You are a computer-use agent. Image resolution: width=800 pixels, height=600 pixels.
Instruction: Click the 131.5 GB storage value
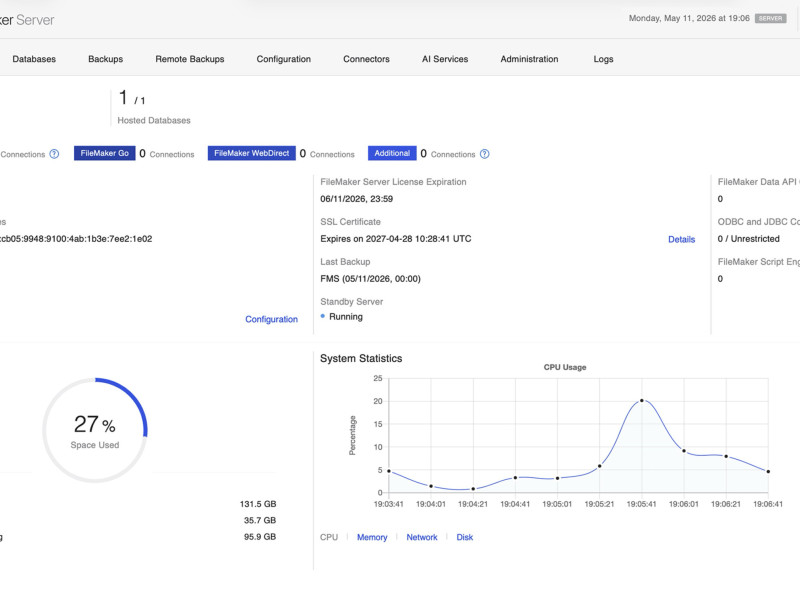pyautogui.click(x=258, y=504)
